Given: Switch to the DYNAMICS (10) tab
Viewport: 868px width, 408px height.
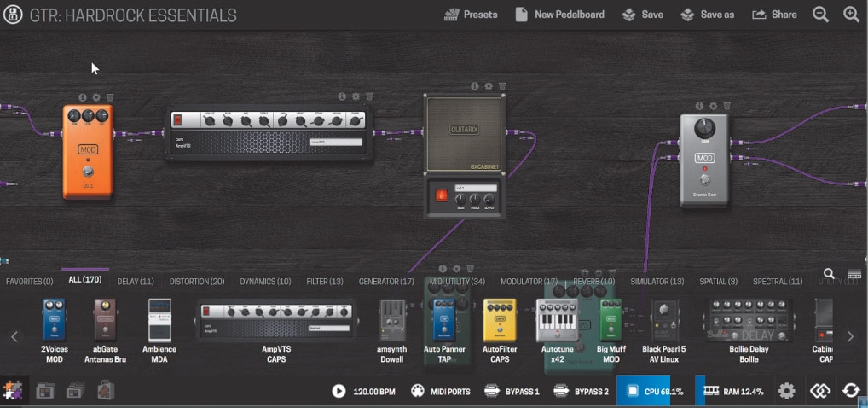Looking at the screenshot, I should pyautogui.click(x=265, y=282).
